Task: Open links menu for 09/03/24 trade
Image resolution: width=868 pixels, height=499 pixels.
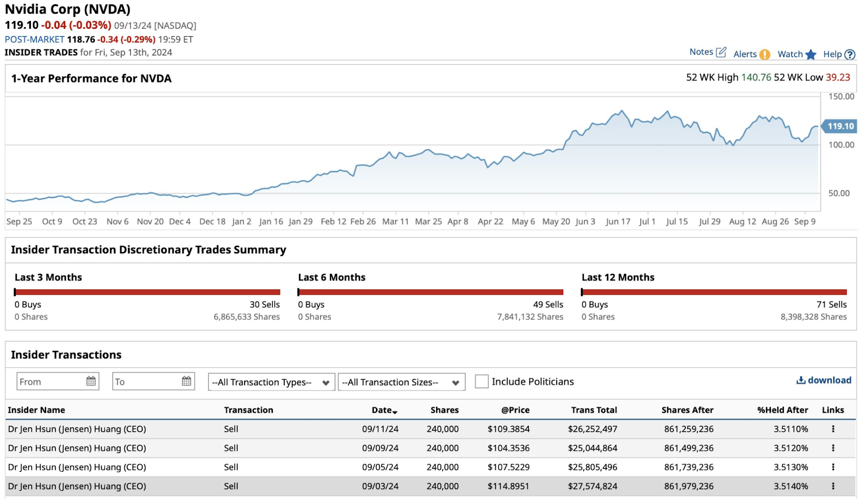Action: click(x=833, y=486)
